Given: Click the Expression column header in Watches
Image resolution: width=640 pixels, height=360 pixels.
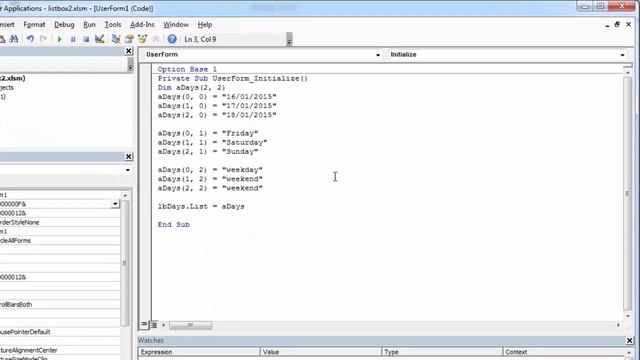Looking at the screenshot, I should pyautogui.click(x=199, y=352).
